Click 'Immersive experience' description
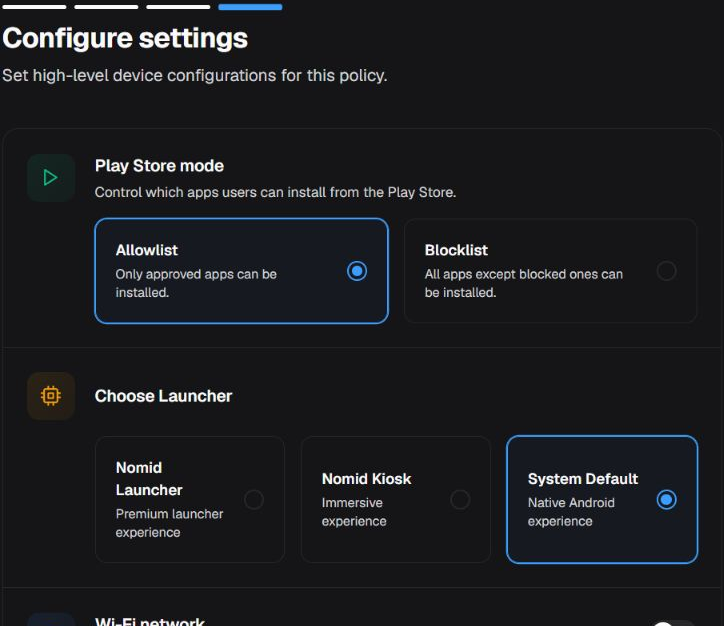Image resolution: width=724 pixels, height=626 pixels. click(x=354, y=512)
